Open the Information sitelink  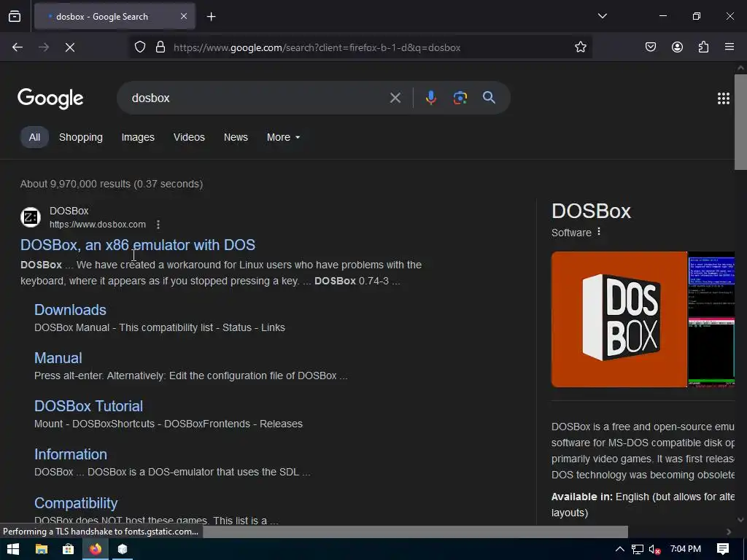[71, 454]
